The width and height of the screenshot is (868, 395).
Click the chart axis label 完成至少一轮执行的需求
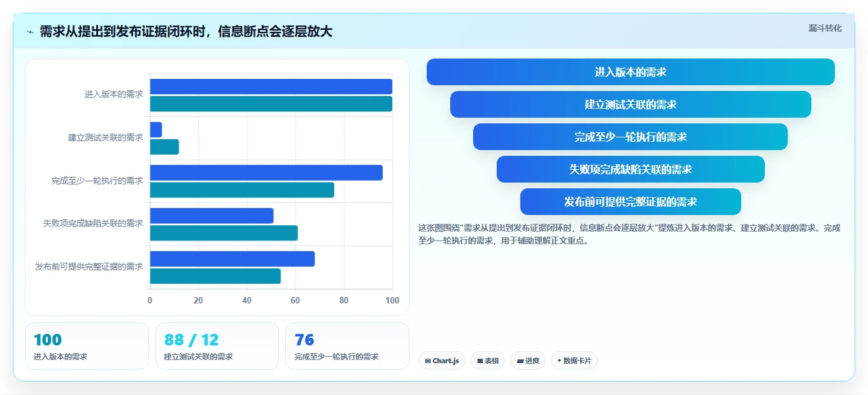pos(97,181)
